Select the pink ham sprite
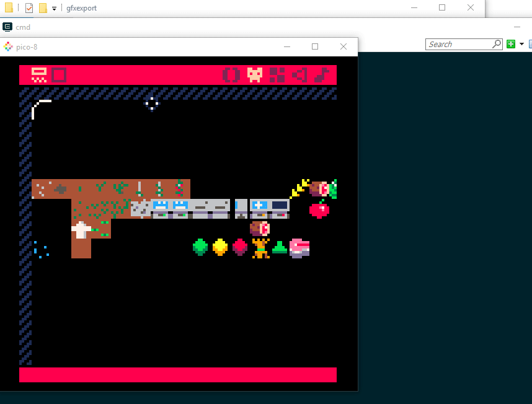Screen dimensions: 532x404 click(x=299, y=248)
